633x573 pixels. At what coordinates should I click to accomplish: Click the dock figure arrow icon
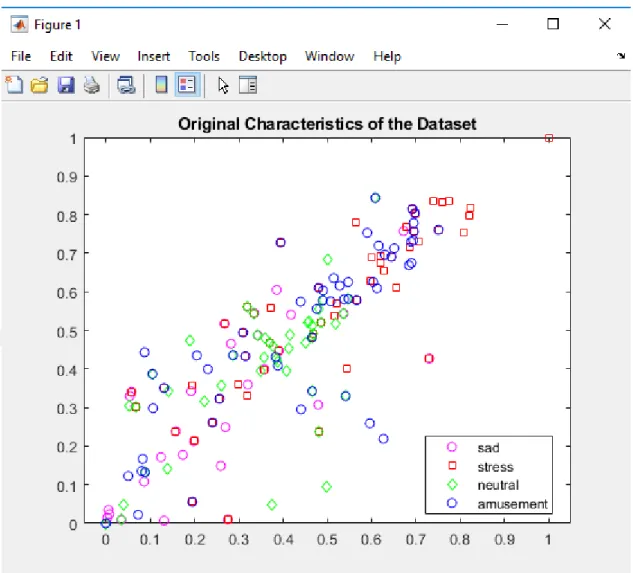(621, 56)
